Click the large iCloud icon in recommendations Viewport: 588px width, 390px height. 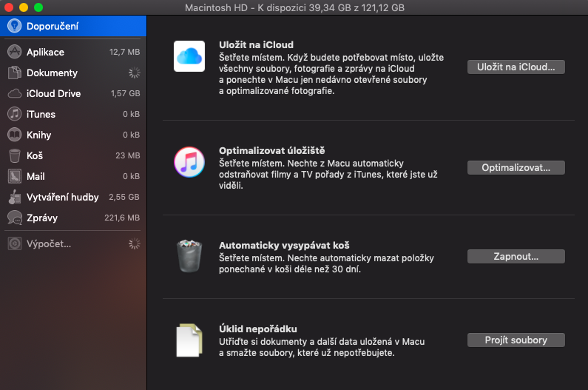pos(189,56)
